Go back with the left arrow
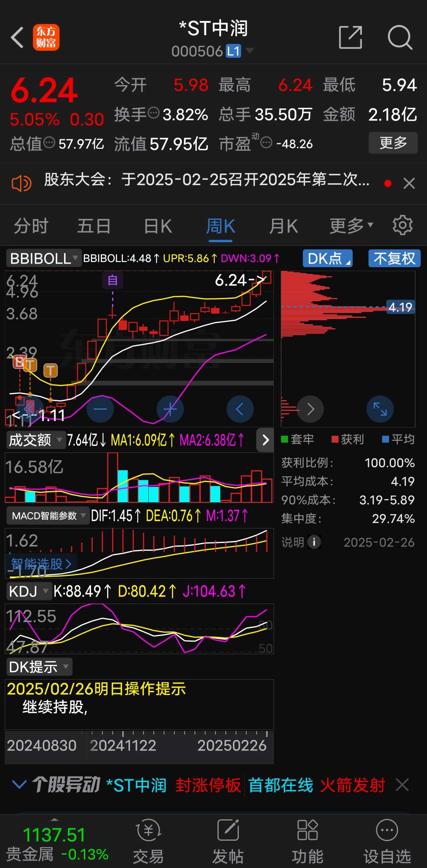Image resolution: width=427 pixels, height=868 pixels. coord(17,38)
